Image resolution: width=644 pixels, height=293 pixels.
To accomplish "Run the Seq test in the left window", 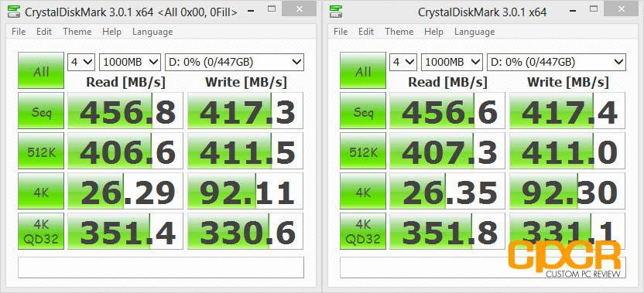I will click(x=41, y=111).
